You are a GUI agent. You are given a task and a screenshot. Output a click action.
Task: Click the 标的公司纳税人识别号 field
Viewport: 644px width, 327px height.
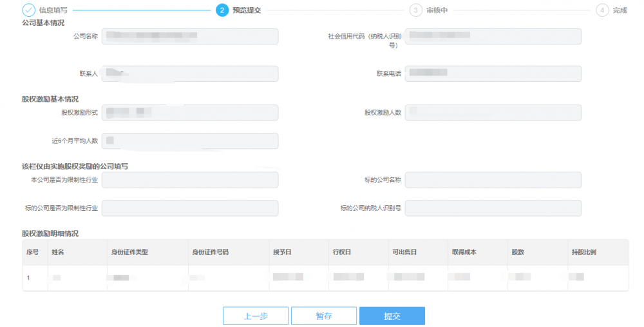click(493, 208)
